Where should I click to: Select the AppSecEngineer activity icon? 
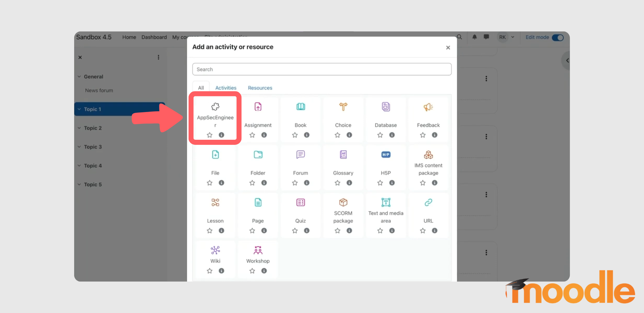pos(215,107)
